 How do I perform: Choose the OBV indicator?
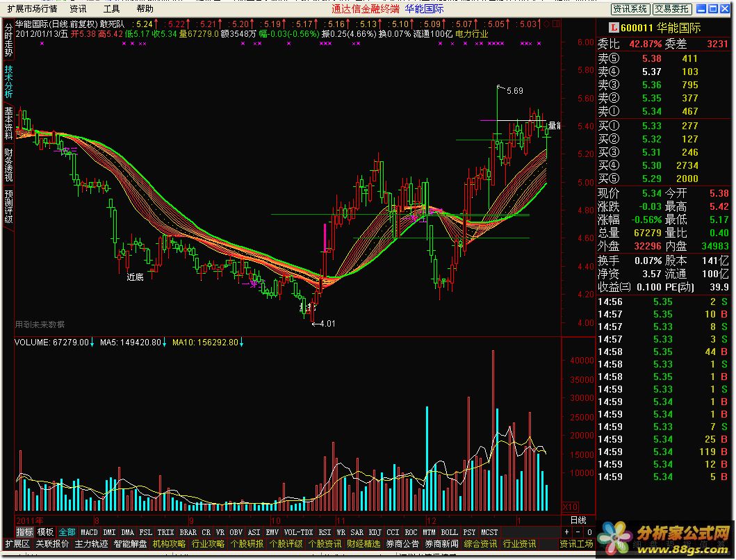coord(236,532)
